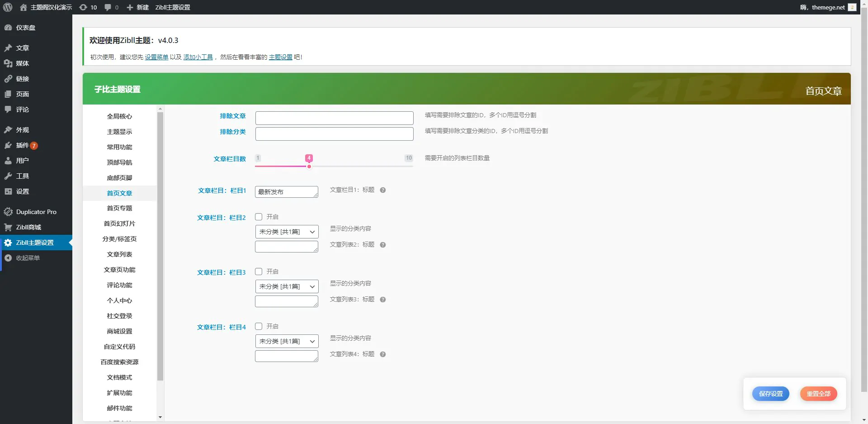This screenshot has height=424, width=868.
Task: Click the 工具 wrench icon
Action: point(8,176)
